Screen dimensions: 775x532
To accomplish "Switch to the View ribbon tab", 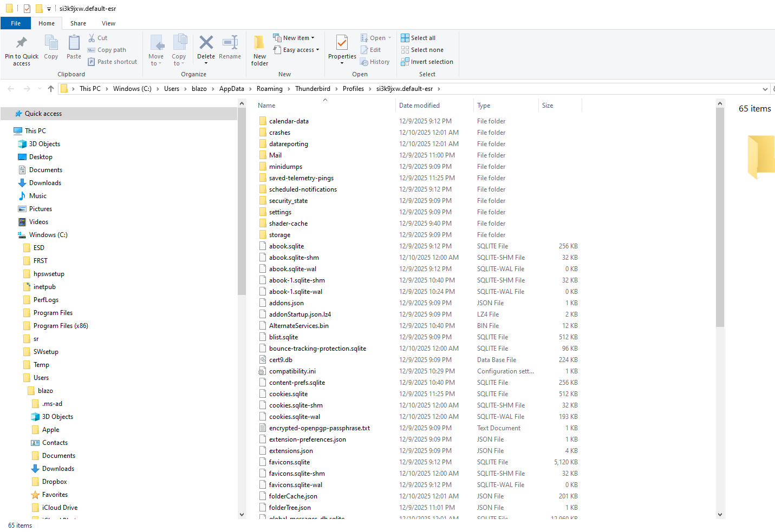I will pyautogui.click(x=108, y=23).
